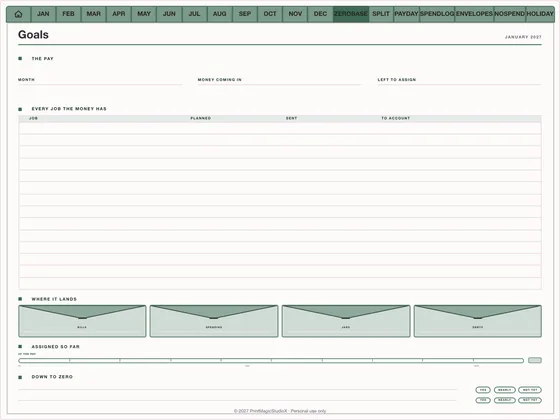
Task: Click the JOB column header
Action: (x=33, y=118)
